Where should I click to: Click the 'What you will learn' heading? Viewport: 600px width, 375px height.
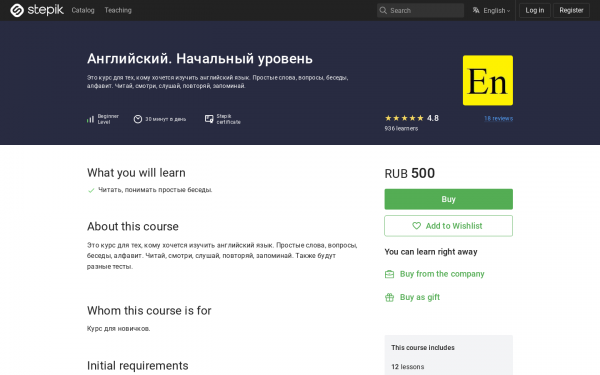click(136, 173)
